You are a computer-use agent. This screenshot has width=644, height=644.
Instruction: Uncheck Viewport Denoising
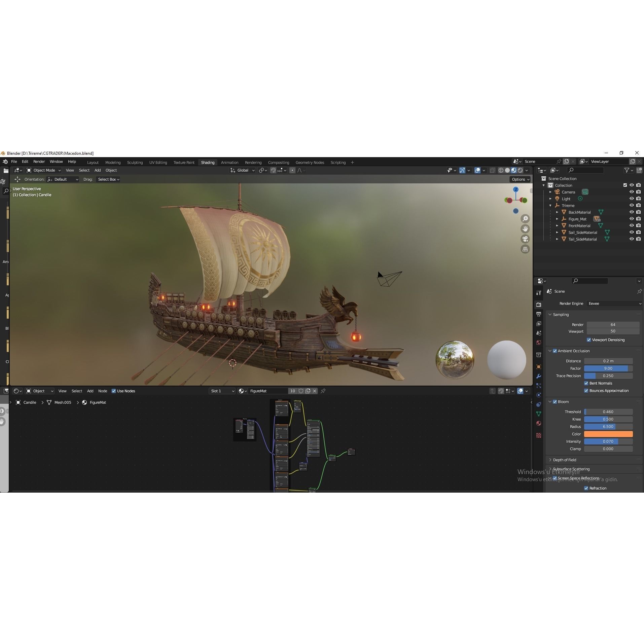pyautogui.click(x=589, y=339)
